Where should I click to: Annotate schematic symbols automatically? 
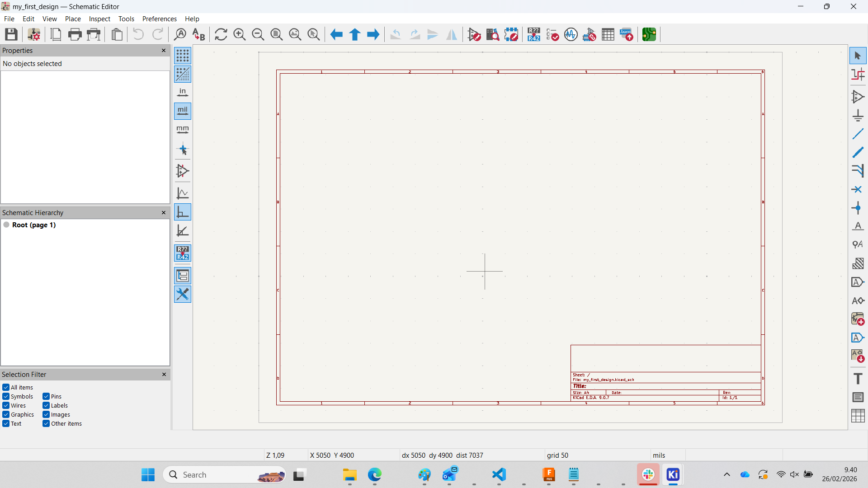[x=533, y=34]
